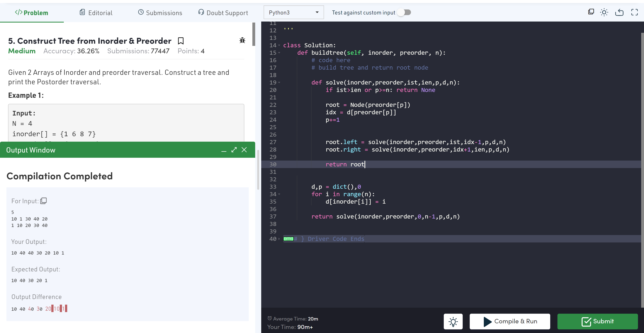Click the problem description scrollbar
644x333 pixels.
254,34
